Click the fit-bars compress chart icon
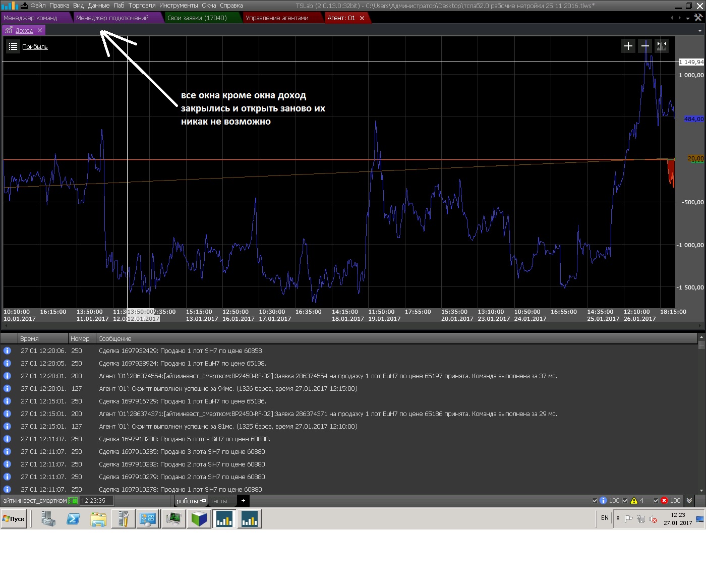 pyautogui.click(x=662, y=46)
